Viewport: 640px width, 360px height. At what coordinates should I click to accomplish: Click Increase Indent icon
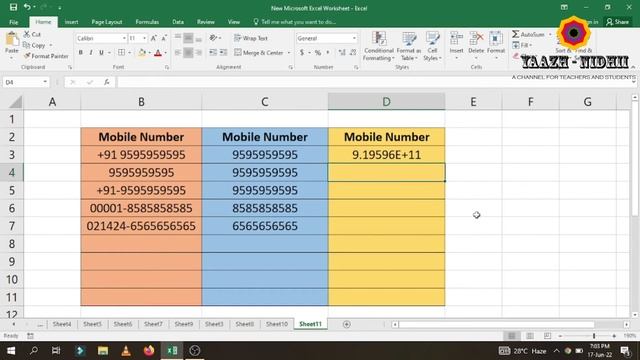(223, 53)
